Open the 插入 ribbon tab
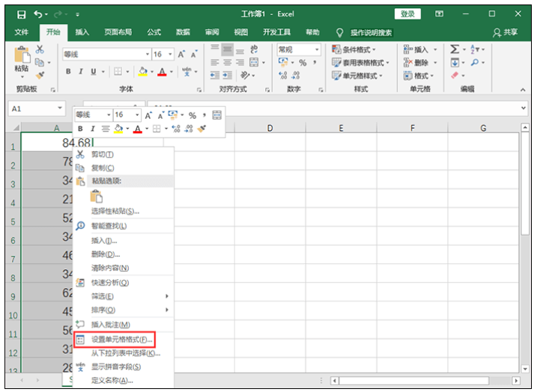The height and width of the screenshot is (392, 543). coord(82,32)
